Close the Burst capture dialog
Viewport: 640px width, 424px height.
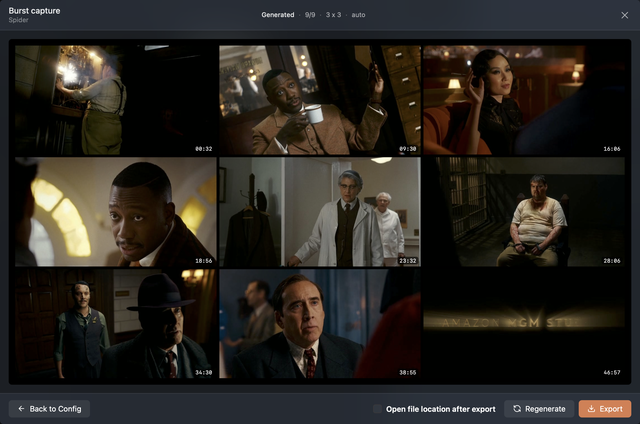(x=624, y=15)
